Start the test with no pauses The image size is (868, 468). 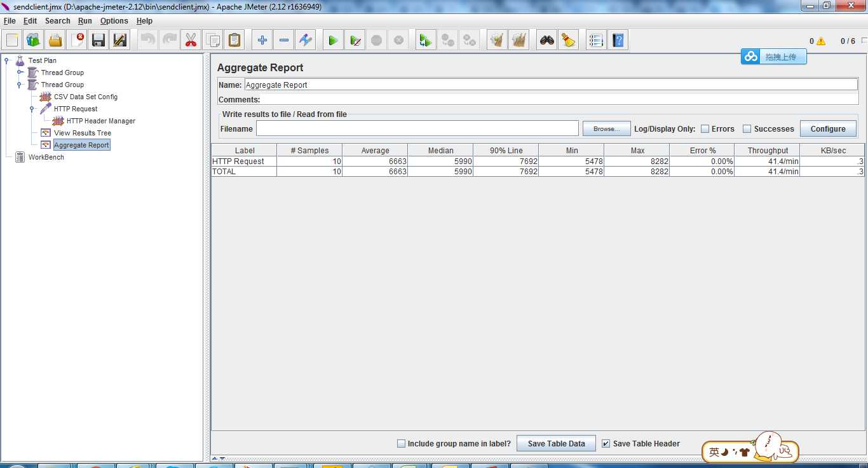click(355, 41)
